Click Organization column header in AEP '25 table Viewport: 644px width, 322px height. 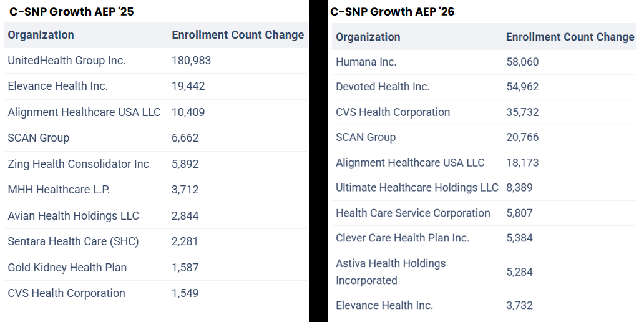coord(41,35)
